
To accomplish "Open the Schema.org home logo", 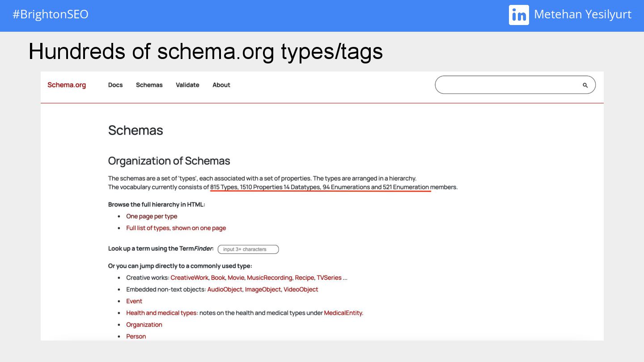I will tap(67, 85).
